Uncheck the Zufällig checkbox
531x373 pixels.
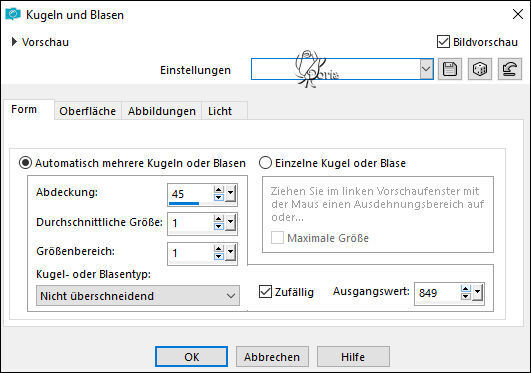(265, 292)
